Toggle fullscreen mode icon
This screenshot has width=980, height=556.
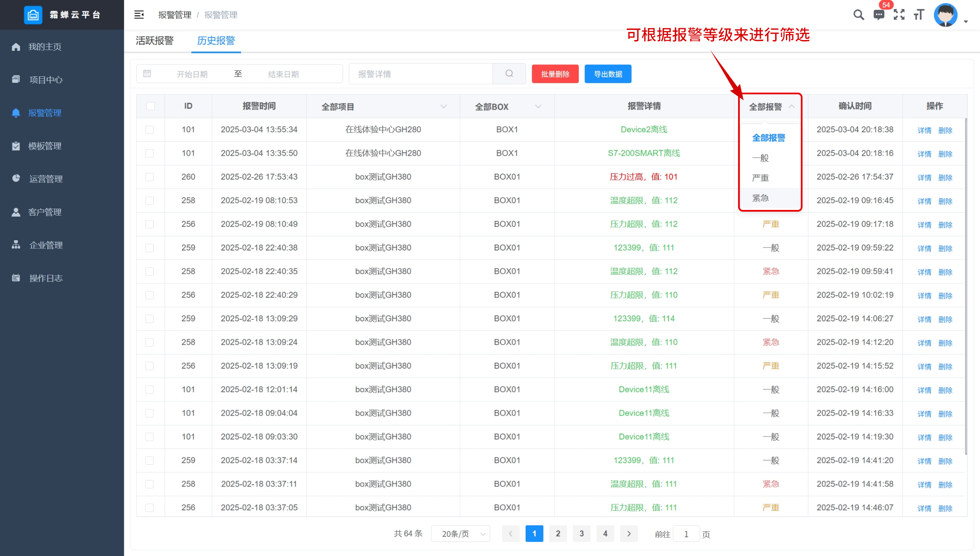899,15
